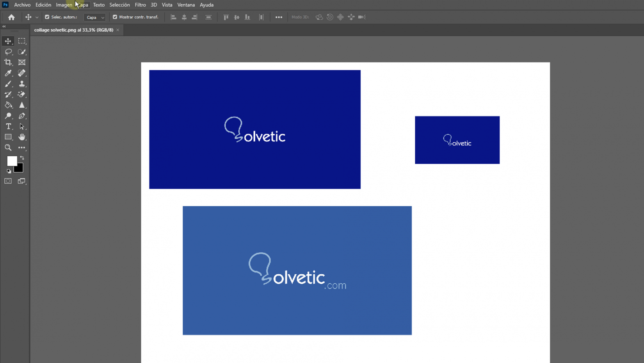Select the Frame tool
Screen dimensions: 644x363
[22, 62]
